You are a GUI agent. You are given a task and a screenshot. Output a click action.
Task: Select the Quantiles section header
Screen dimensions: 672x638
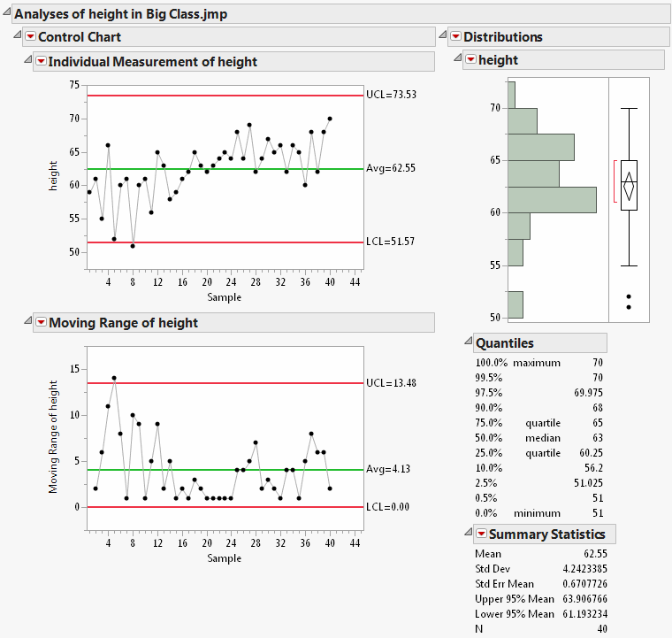[505, 343]
